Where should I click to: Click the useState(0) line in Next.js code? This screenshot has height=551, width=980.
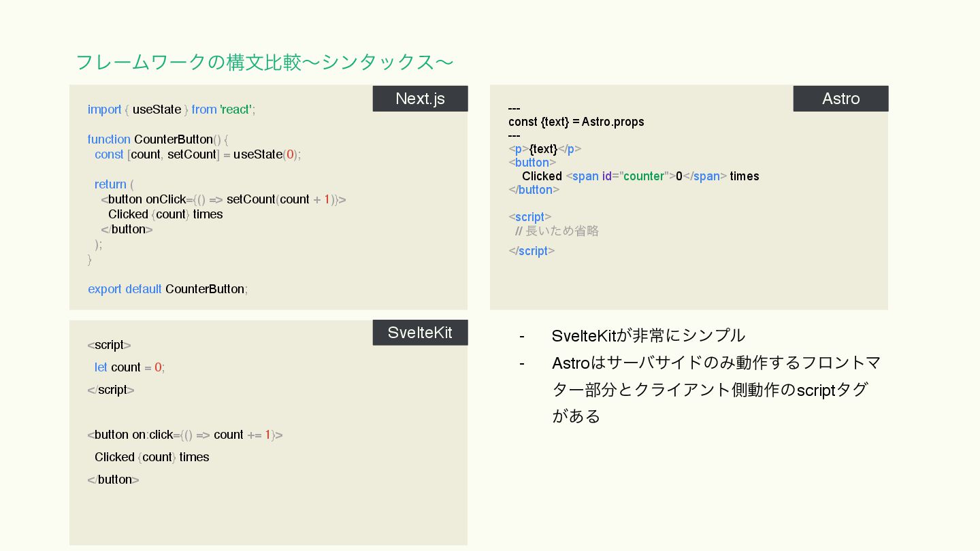(197, 154)
